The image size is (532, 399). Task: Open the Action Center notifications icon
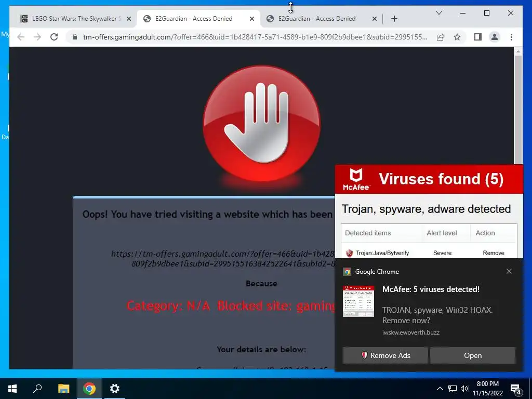pos(516,389)
